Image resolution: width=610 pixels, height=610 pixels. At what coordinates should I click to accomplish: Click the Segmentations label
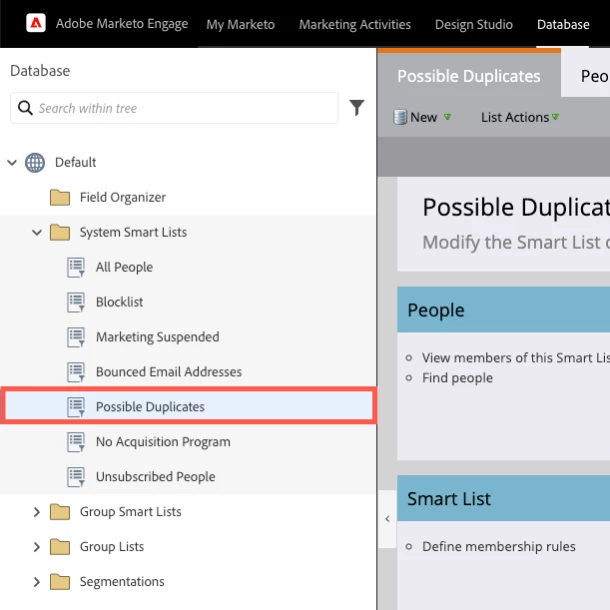tap(122, 582)
